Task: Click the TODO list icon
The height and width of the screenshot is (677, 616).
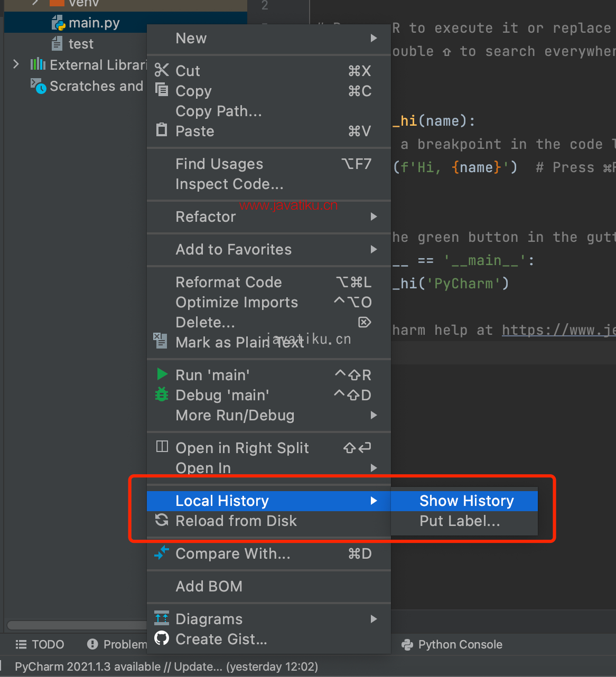Action: click(21, 644)
